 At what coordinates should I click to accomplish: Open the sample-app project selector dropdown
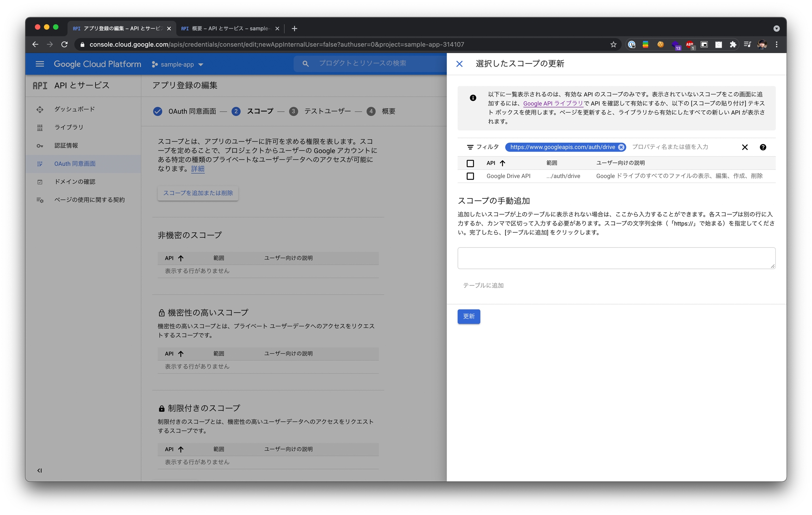click(x=178, y=65)
